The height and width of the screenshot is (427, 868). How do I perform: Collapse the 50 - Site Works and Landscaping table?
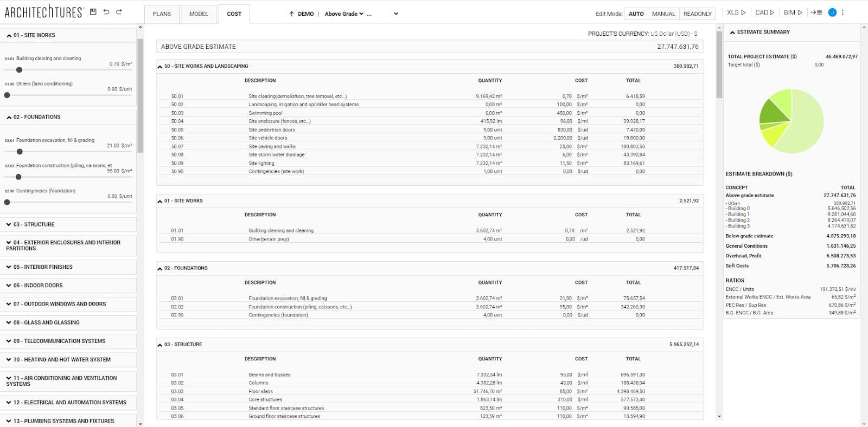[x=160, y=67]
